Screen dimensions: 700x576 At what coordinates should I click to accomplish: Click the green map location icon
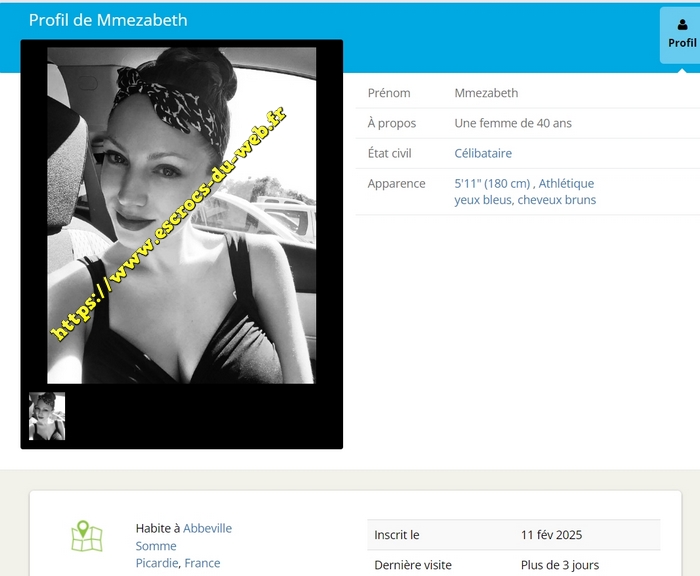(87, 536)
